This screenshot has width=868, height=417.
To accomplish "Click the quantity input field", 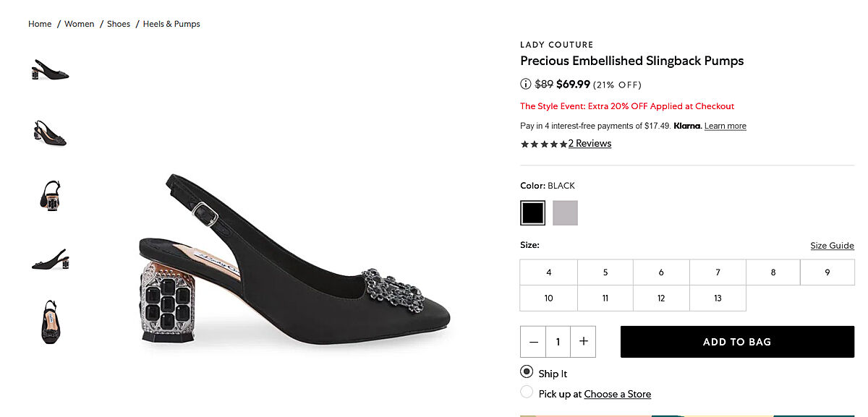I will [558, 342].
